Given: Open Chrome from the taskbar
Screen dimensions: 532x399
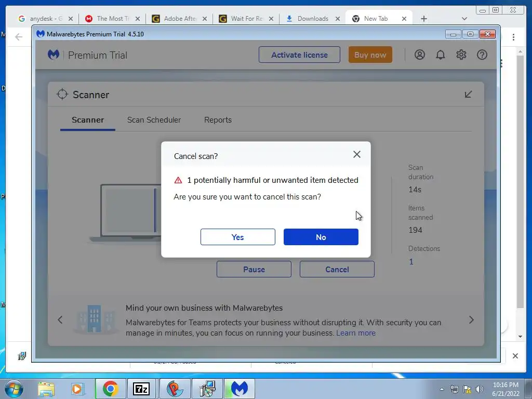Looking at the screenshot, I should (110, 389).
